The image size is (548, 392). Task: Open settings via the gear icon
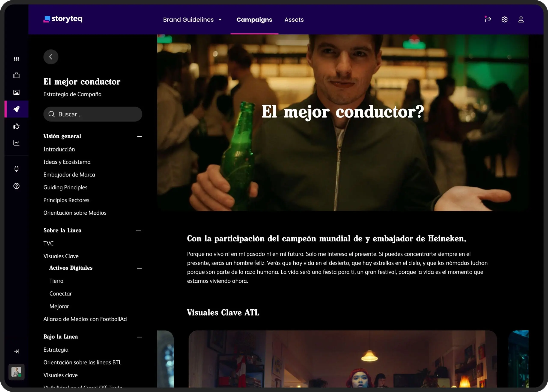click(x=504, y=19)
